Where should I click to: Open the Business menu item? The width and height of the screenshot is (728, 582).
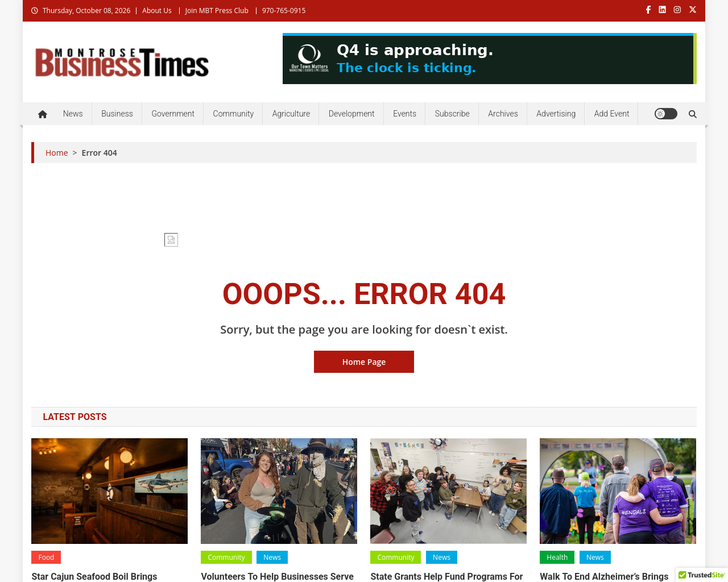click(117, 114)
